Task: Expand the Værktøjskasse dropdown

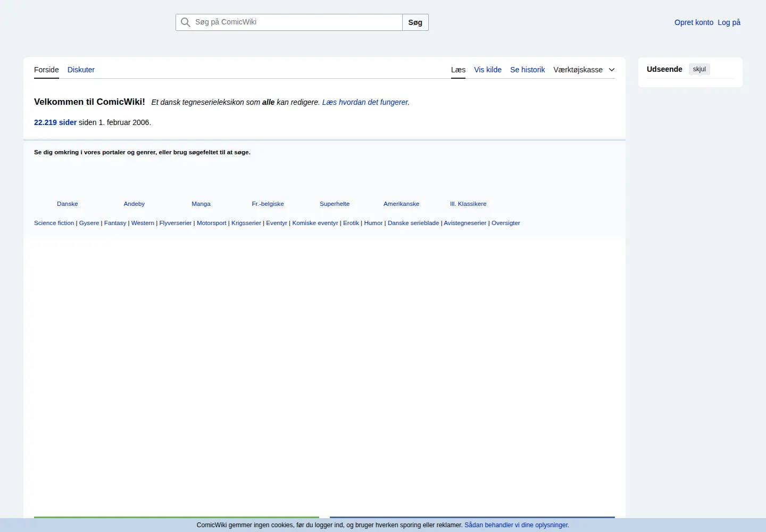Action: [x=584, y=70]
